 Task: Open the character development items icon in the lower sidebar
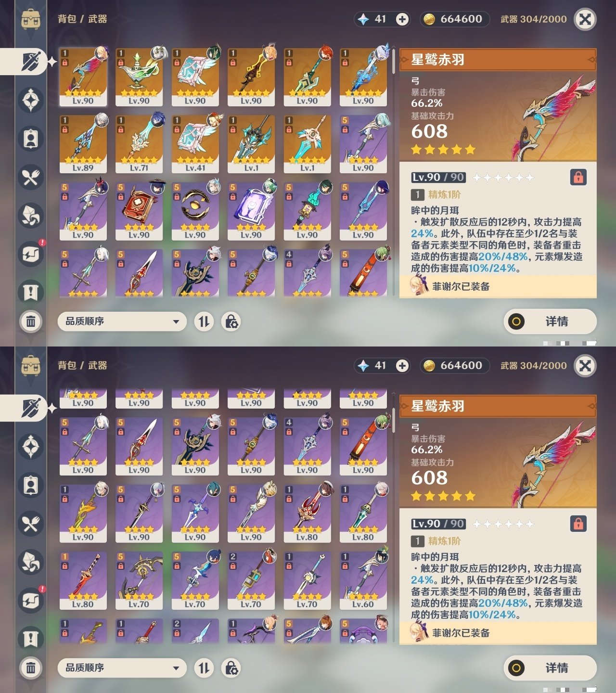click(x=31, y=485)
